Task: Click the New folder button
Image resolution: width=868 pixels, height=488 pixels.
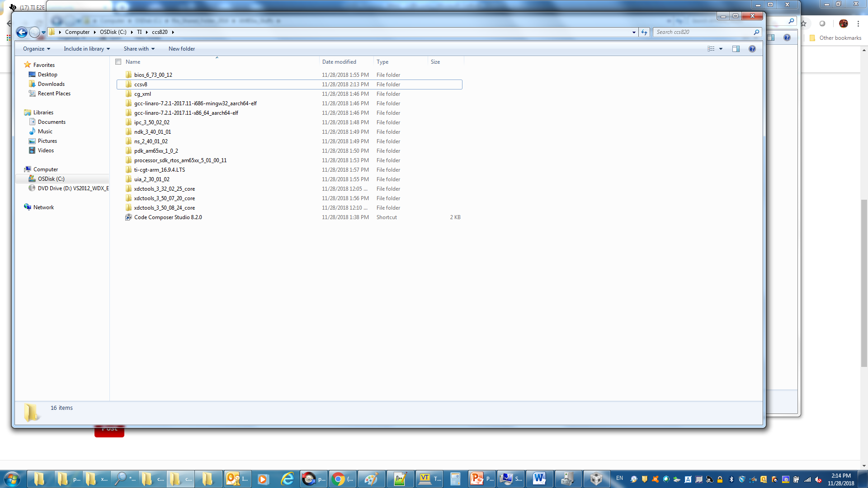Action: pos(182,49)
